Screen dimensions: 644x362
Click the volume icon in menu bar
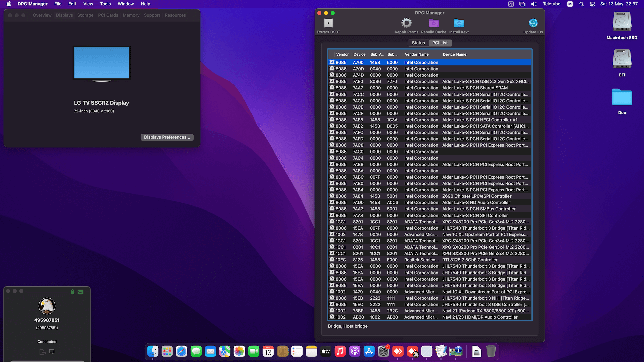coord(534,4)
